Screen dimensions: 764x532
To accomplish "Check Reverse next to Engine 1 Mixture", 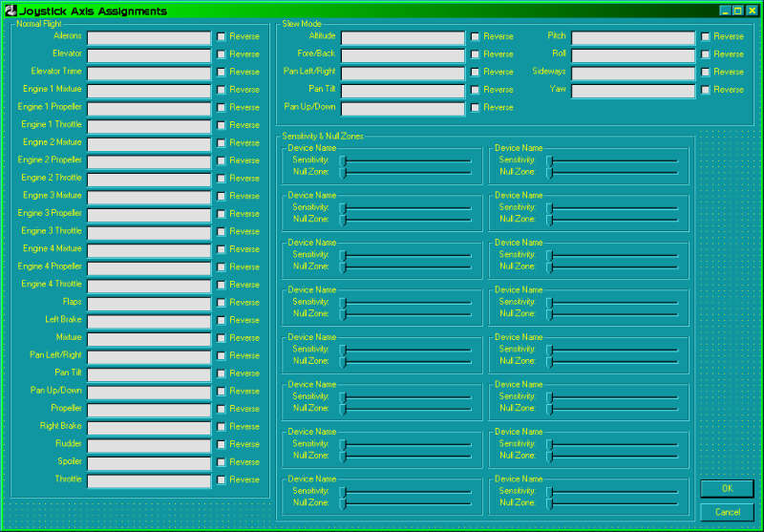I will click(x=222, y=90).
